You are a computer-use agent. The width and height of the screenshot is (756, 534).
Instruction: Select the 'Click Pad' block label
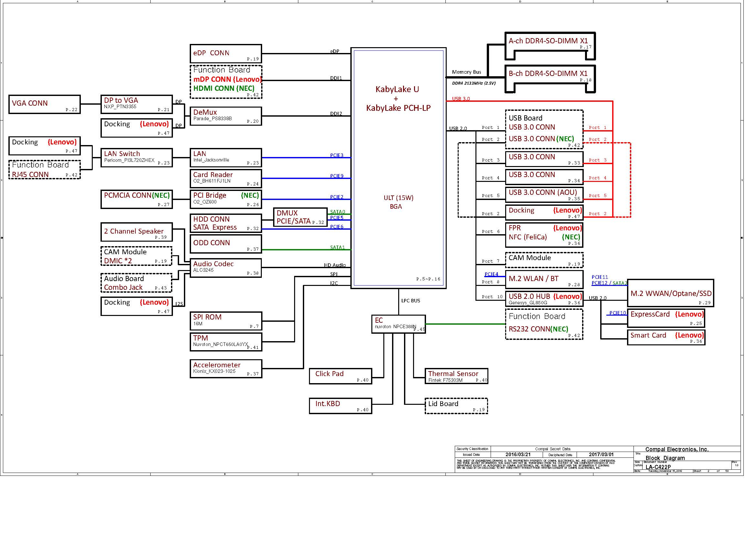pos(329,374)
